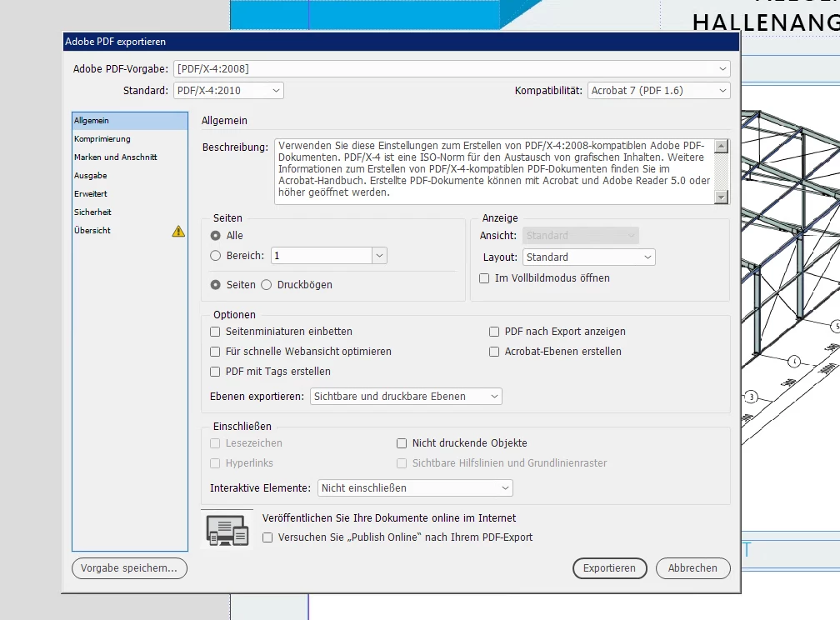
Task: Select the Seiten radio button
Action: click(x=215, y=284)
